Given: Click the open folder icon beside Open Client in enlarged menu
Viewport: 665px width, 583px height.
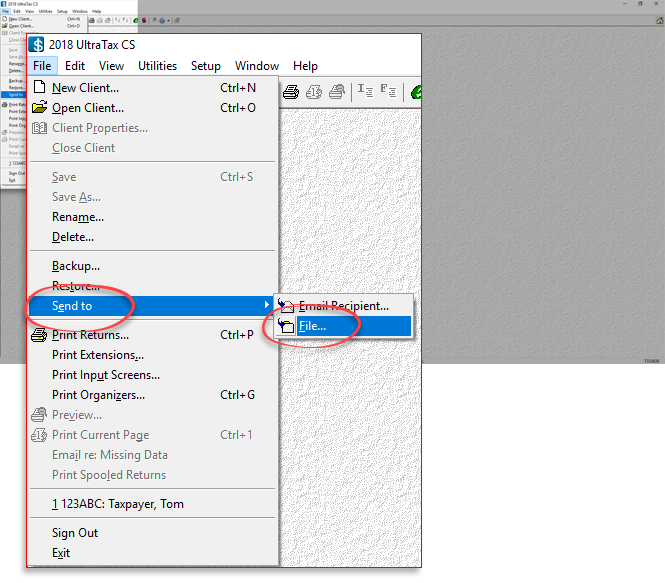Looking at the screenshot, I should 39,107.
